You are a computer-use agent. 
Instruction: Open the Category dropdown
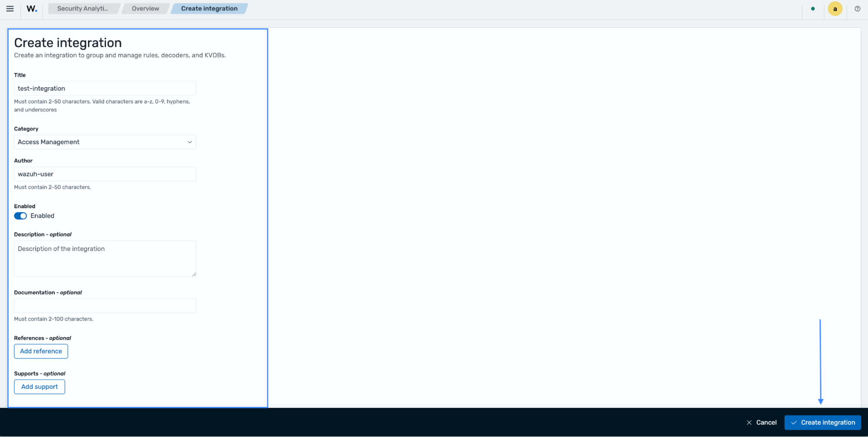click(105, 142)
